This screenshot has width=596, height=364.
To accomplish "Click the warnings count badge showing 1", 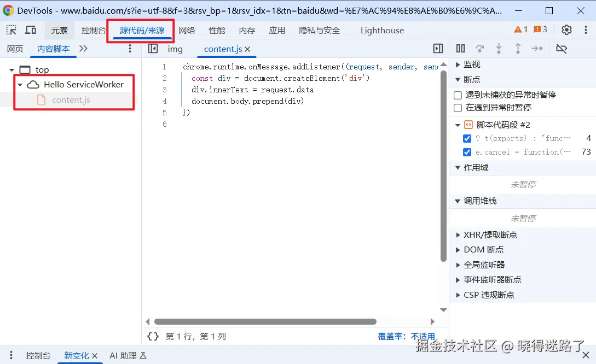I will coord(520,29).
